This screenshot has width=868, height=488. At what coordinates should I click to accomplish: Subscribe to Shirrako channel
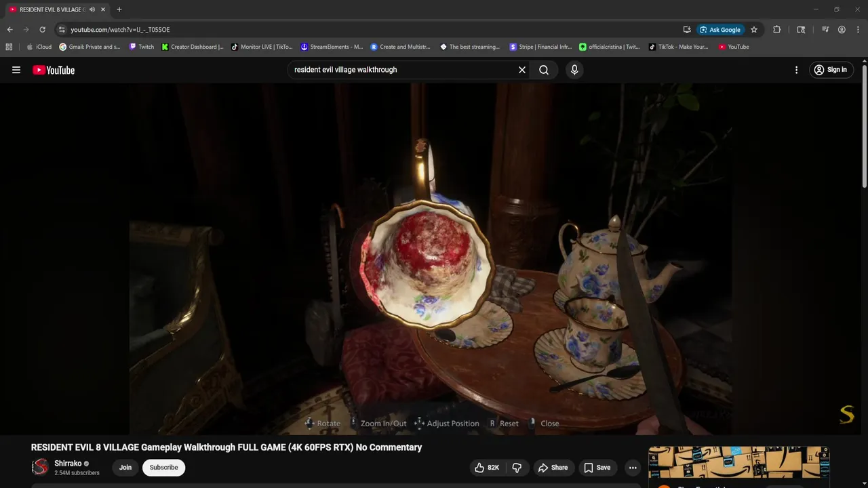163,468
